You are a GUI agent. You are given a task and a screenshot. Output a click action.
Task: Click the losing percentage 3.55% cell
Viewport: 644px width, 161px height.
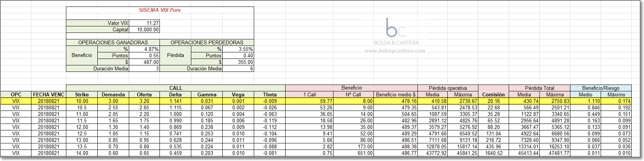238,49
